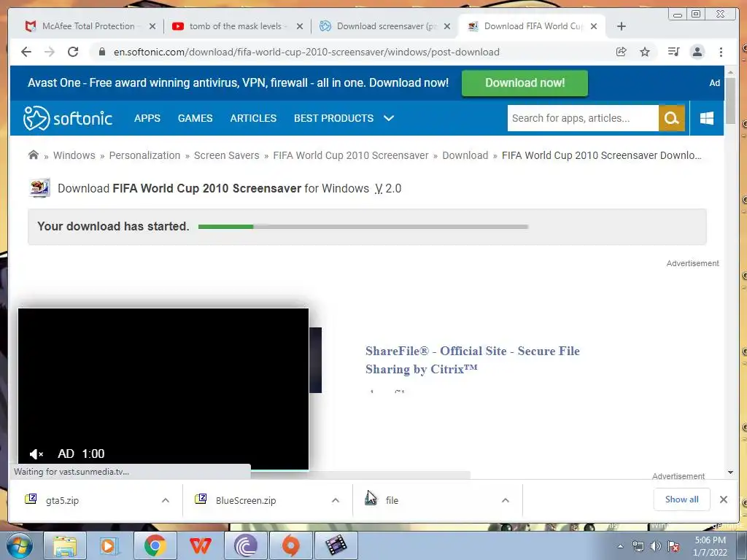Open Windows Media Player from taskbar
The height and width of the screenshot is (560, 747).
coord(109,545)
